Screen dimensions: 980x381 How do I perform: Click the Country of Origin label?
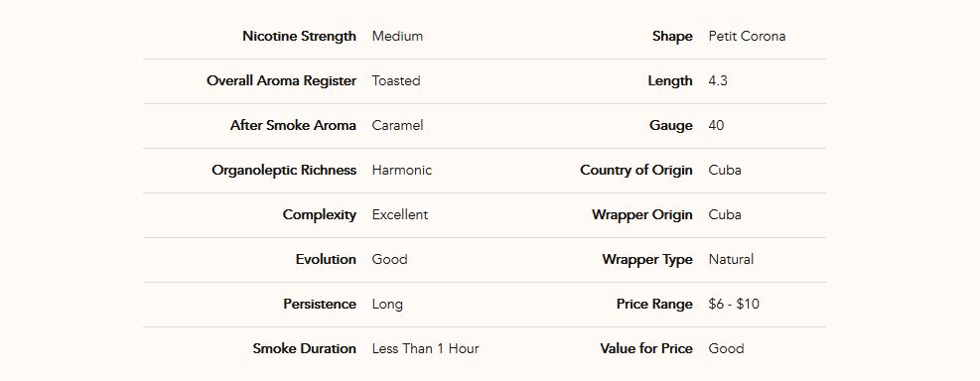coord(636,171)
